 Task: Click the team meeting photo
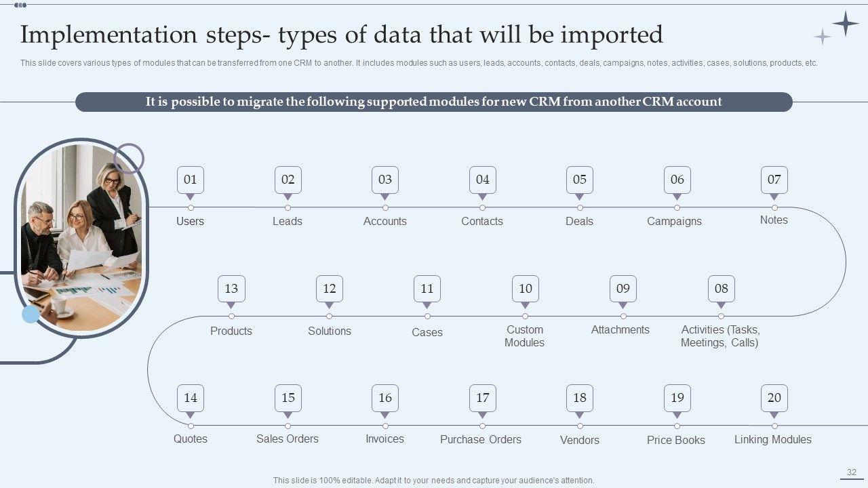[81, 237]
